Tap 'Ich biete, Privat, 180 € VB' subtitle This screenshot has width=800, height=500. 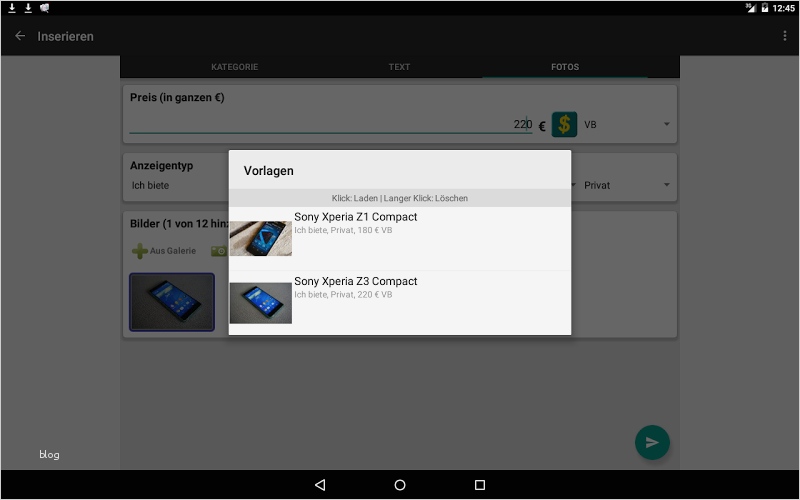click(343, 230)
